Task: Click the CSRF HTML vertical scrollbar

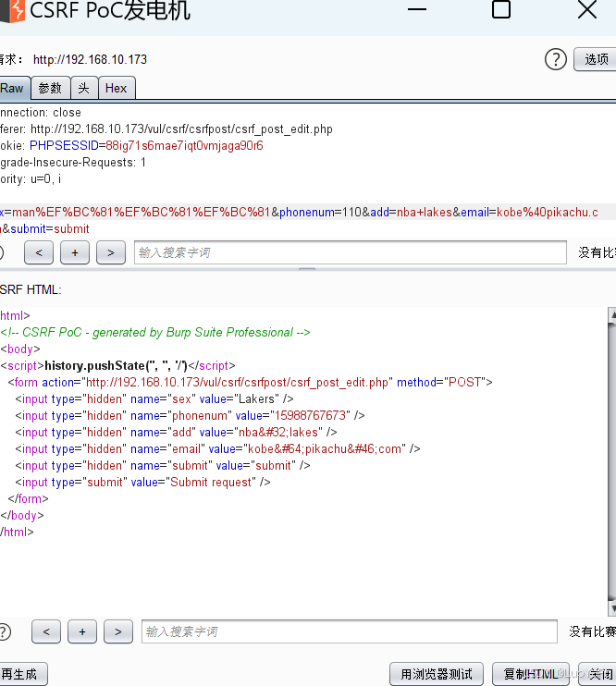Action: [x=612, y=461]
